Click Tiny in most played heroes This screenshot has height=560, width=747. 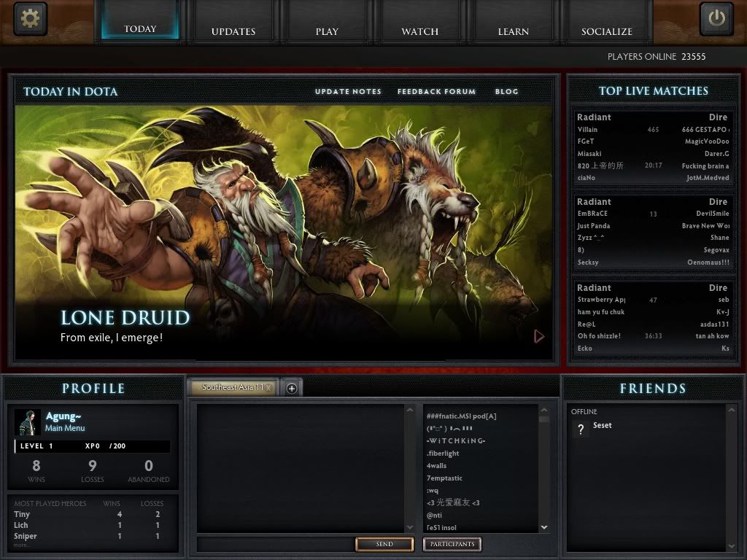(x=21, y=514)
